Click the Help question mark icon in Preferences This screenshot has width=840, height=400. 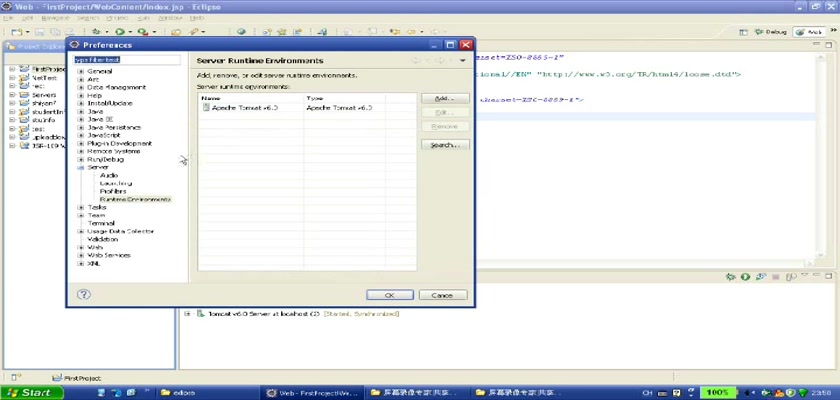click(x=84, y=295)
